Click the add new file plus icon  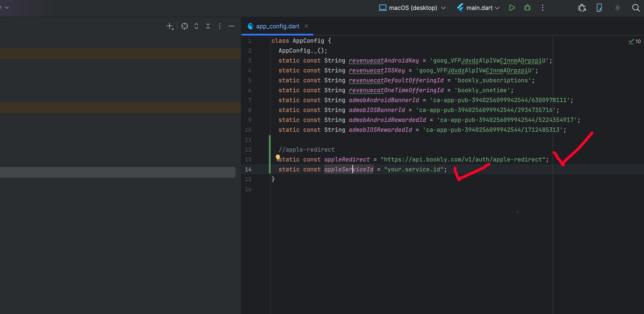(x=170, y=26)
